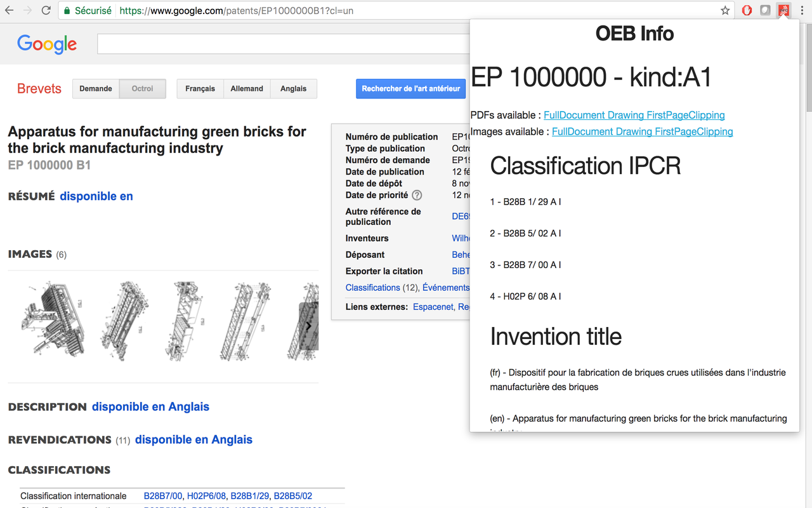This screenshot has height=508, width=812.
Task: Click Résumé disponible en link
Action: 96,196
